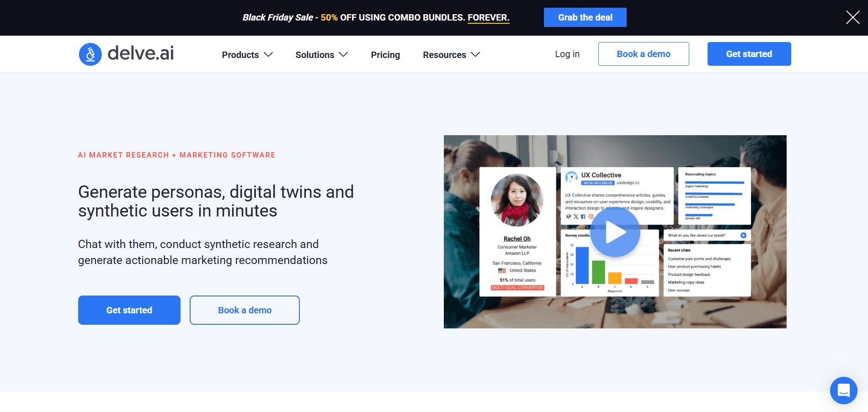Viewport: 868px width, 412px height.
Task: Click the send arrow beside brand question
Action: click(743, 236)
